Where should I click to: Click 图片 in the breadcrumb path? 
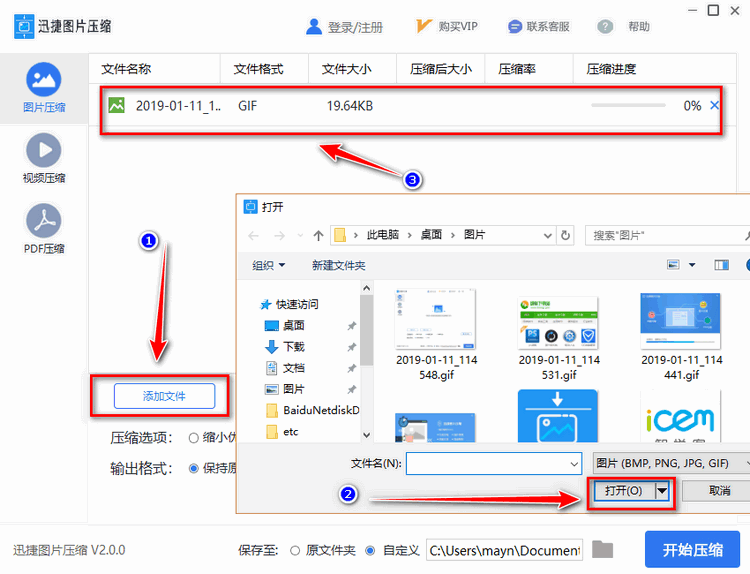click(x=474, y=235)
